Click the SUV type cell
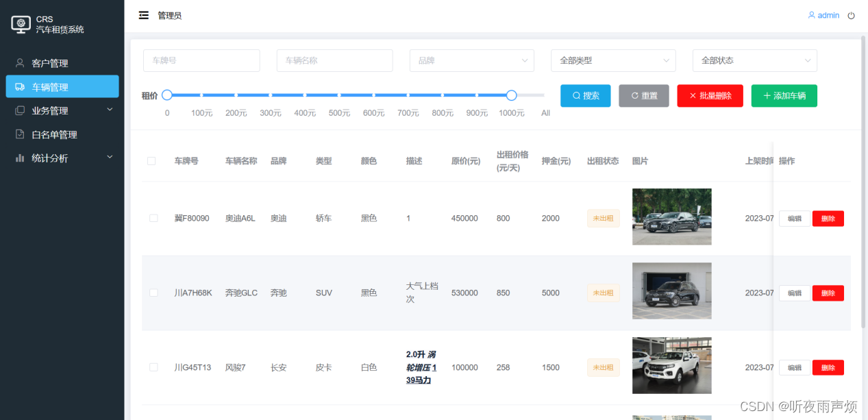Screen dimensions: 868x420 click(x=324, y=293)
